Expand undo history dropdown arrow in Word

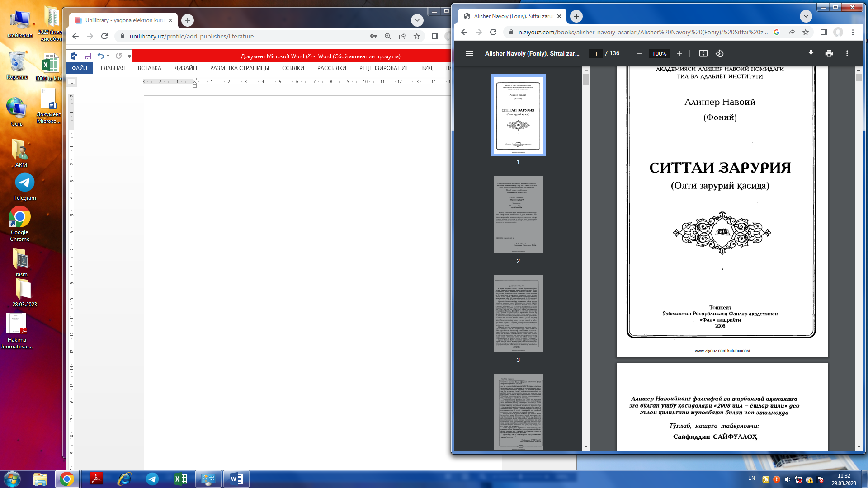click(108, 56)
